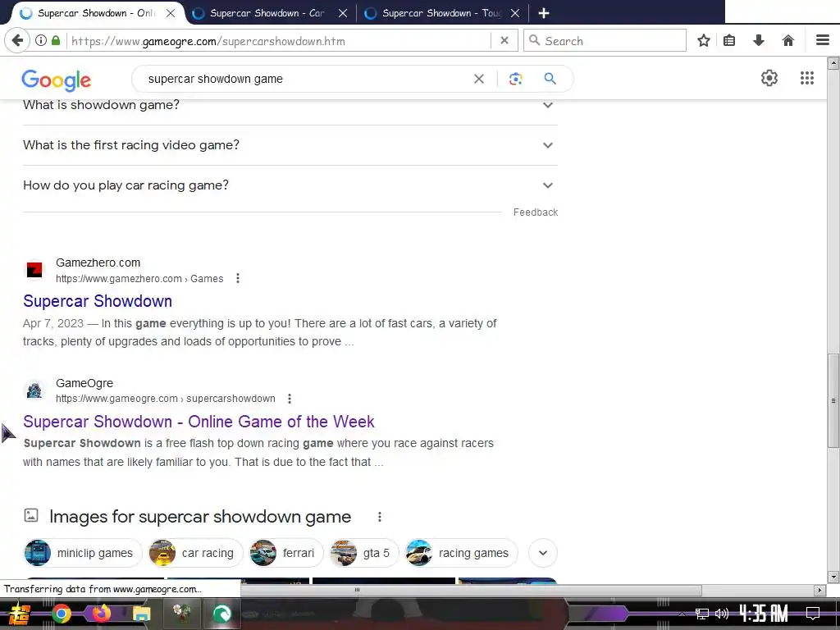The width and height of the screenshot is (840, 630).
Task: Open more options for Images section
Action: pyautogui.click(x=379, y=517)
